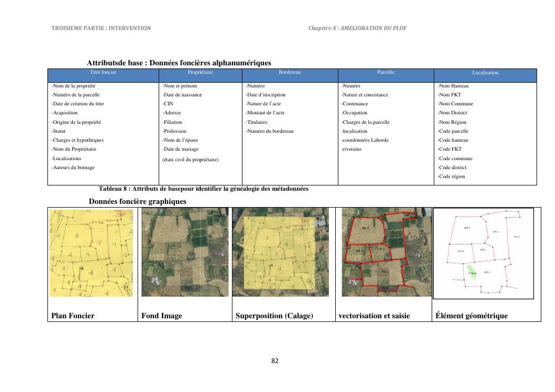This screenshot has width=555, height=392.
Task: Click the 'Titre foncier' column header
Action: pyautogui.click(x=103, y=72)
